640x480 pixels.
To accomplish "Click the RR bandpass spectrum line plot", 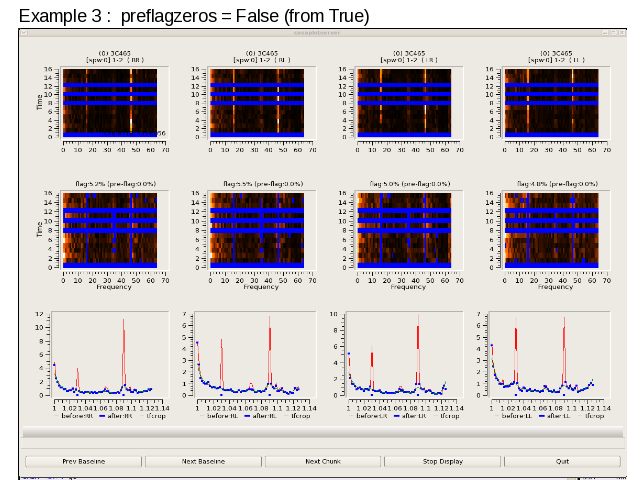I will coord(110,354).
